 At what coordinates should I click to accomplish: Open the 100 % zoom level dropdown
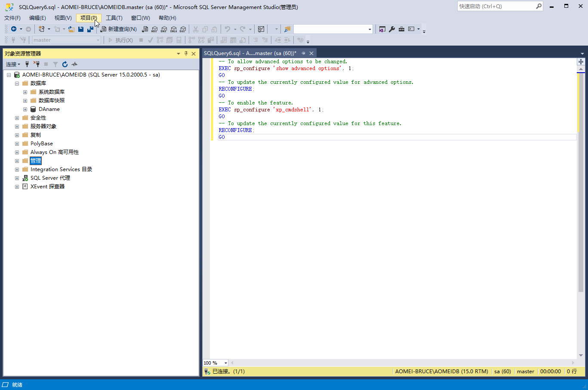(225, 363)
